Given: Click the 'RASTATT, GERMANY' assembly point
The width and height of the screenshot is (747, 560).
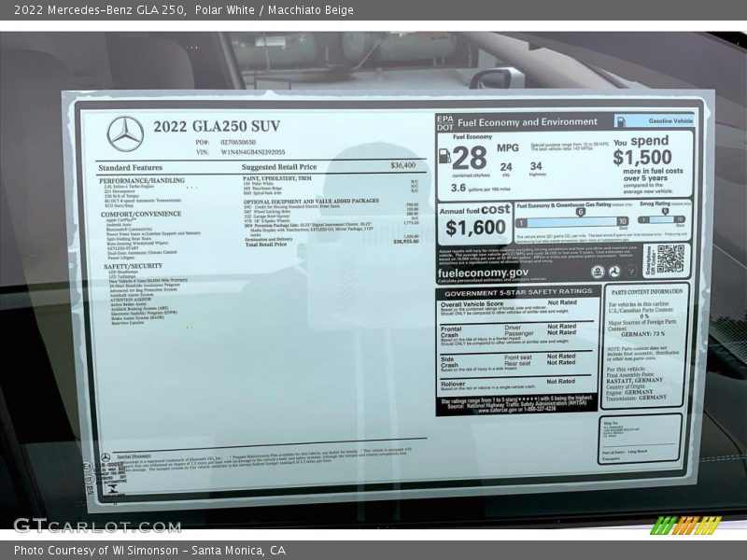Looking at the screenshot, I should pos(634,381).
